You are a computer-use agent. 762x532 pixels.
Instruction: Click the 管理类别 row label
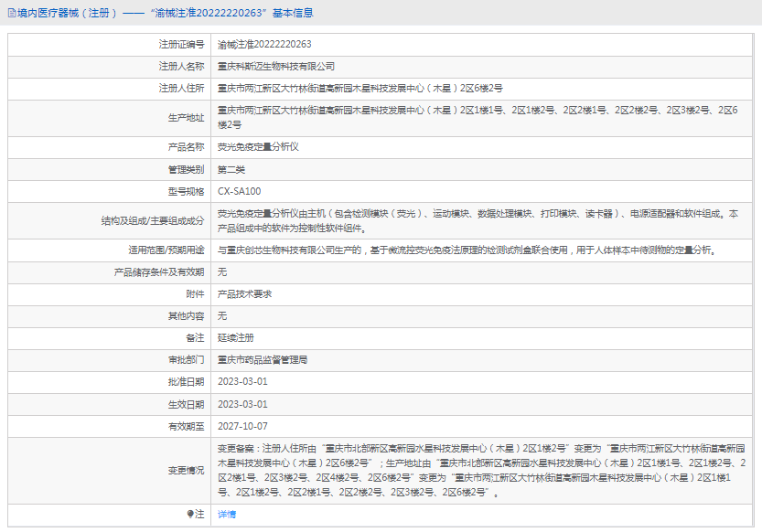coord(186,169)
